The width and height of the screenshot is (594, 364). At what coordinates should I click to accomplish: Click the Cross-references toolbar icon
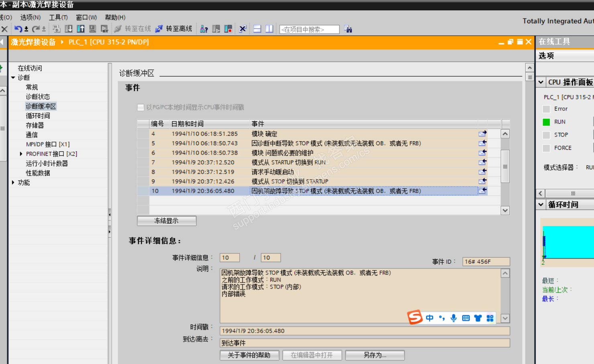(242, 29)
